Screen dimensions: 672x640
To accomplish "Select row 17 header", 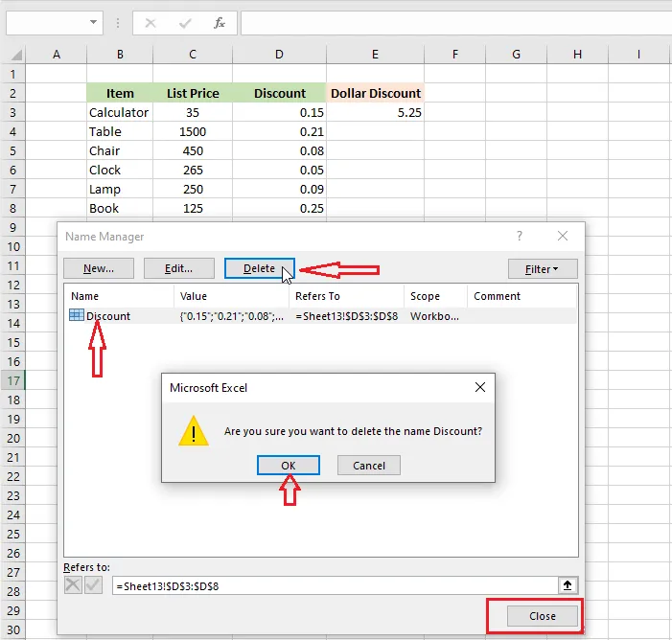I will pyautogui.click(x=13, y=380).
